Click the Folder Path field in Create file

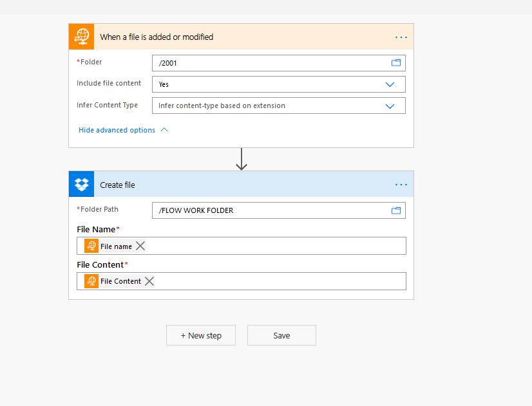(x=271, y=210)
